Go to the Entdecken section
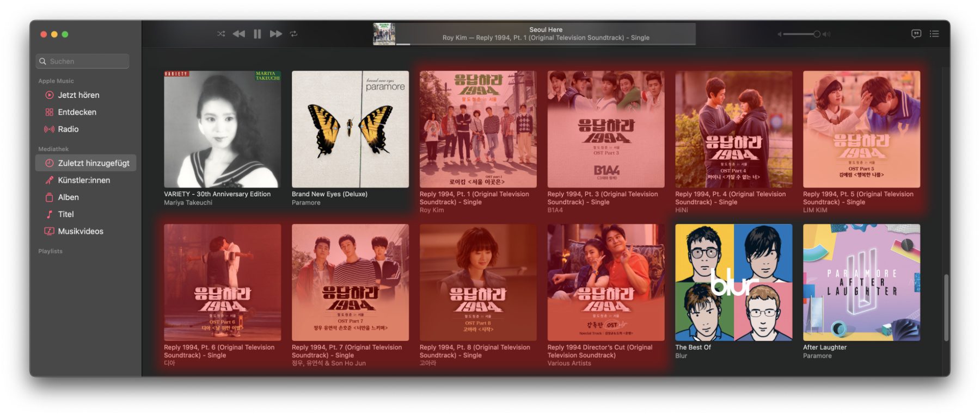Viewport: 980px width, 416px height. pos(77,112)
